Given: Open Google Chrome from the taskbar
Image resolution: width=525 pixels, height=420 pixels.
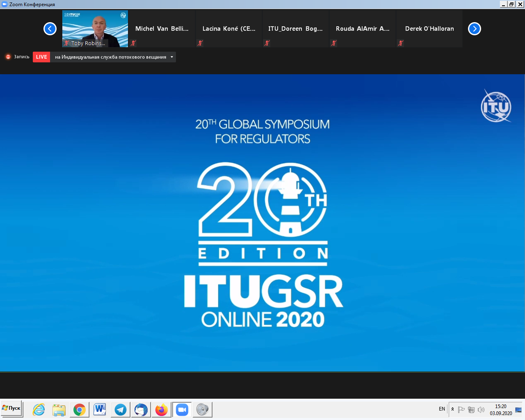Looking at the screenshot, I should click(80, 409).
